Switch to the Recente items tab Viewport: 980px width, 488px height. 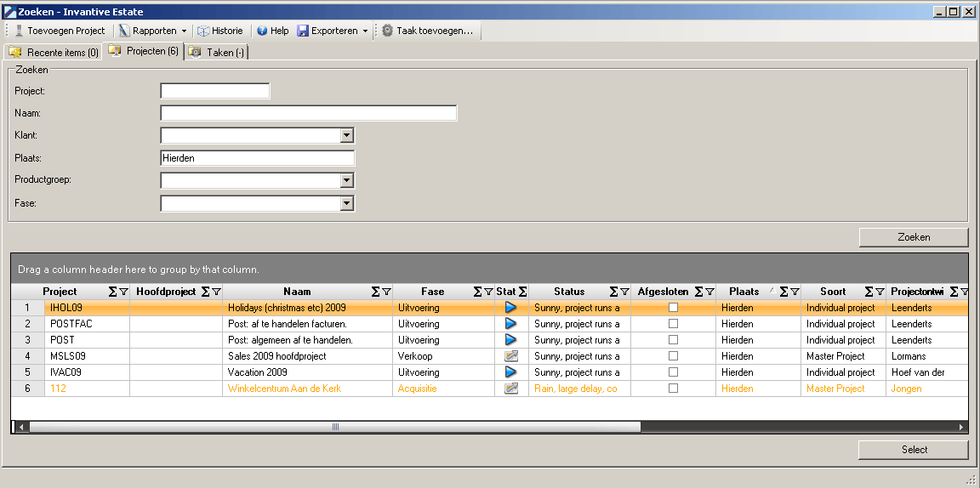coord(53,53)
